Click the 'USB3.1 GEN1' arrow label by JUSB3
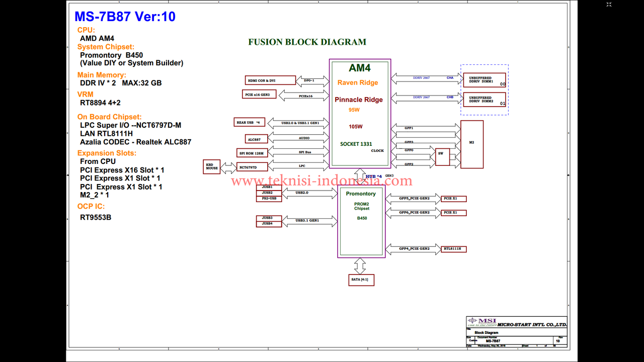The width and height of the screenshot is (644, 362). pyautogui.click(x=308, y=220)
